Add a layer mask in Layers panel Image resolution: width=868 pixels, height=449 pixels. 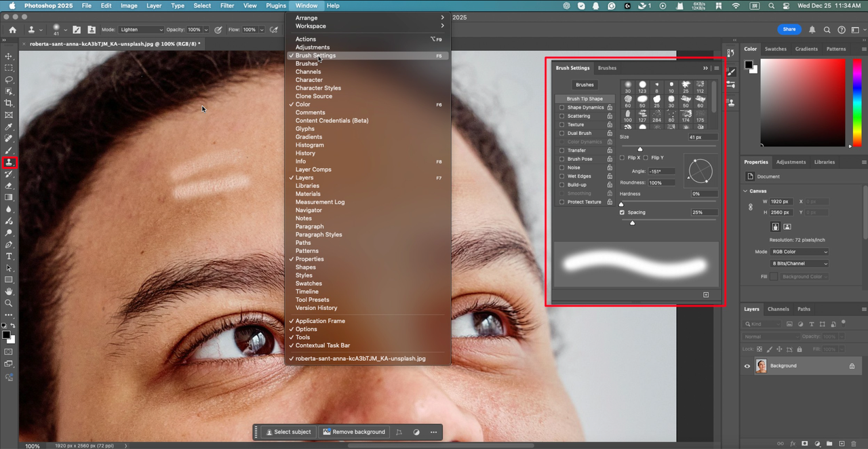(804, 444)
